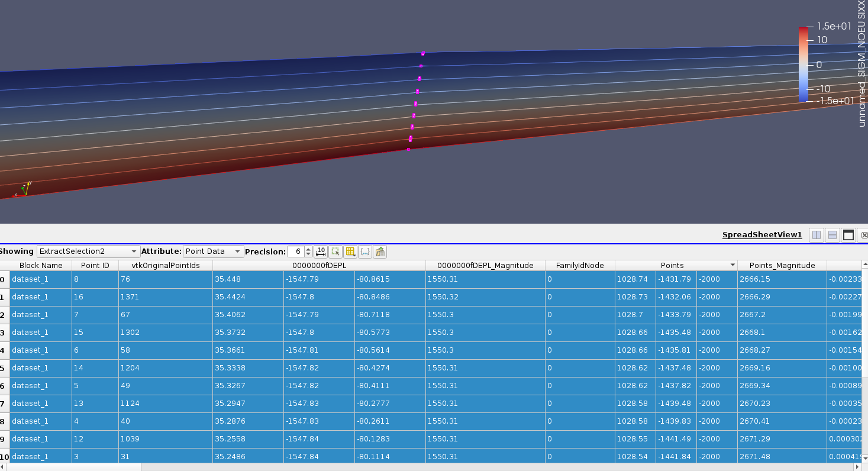Toggle scientific notation display button
Viewport: 868px width, 471px height.
pos(321,251)
